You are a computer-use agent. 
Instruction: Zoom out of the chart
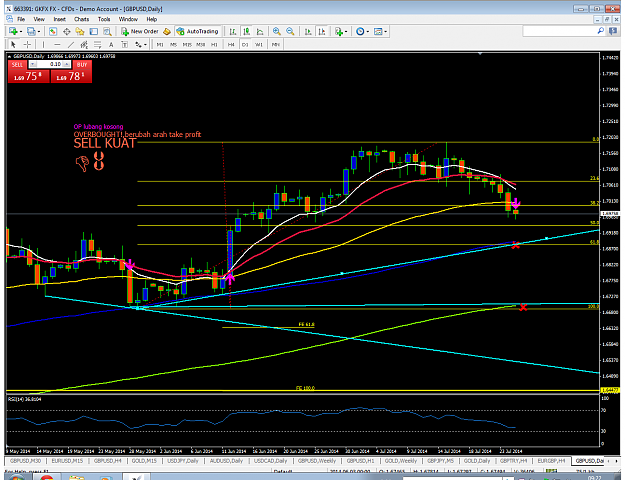point(290,31)
